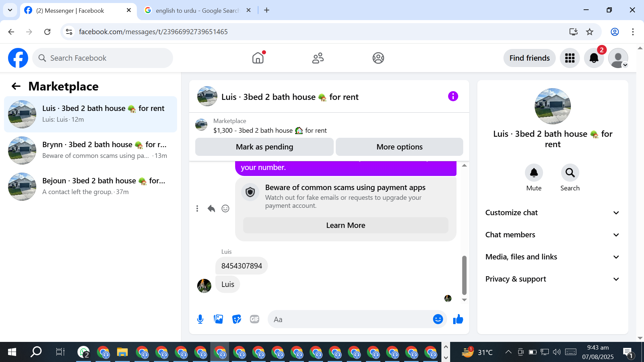This screenshot has width=644, height=362.
Task: Click Learn More about scams
Action: pyautogui.click(x=345, y=225)
